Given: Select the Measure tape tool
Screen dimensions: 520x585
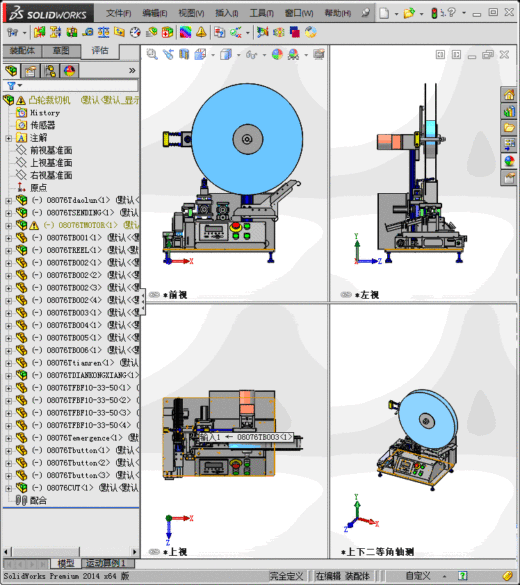Looking at the screenshot, I should (88, 32).
